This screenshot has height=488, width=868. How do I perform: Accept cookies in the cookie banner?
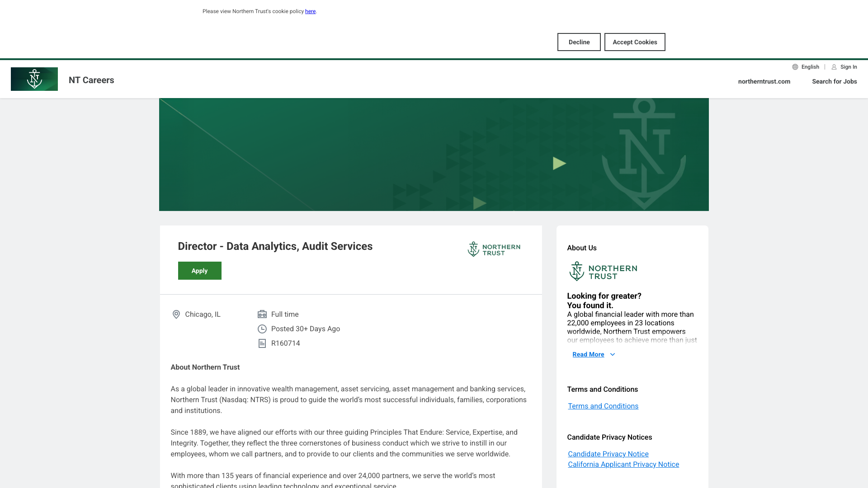pos(635,42)
